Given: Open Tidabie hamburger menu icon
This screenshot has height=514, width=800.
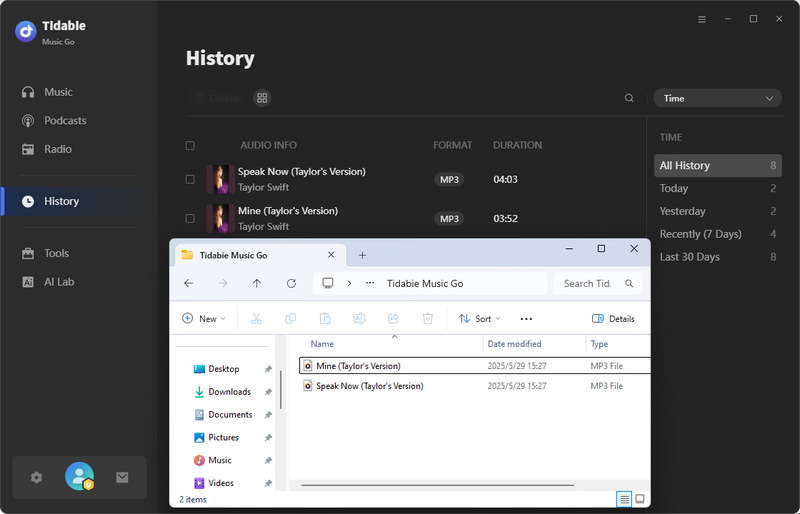Looking at the screenshot, I should [702, 19].
